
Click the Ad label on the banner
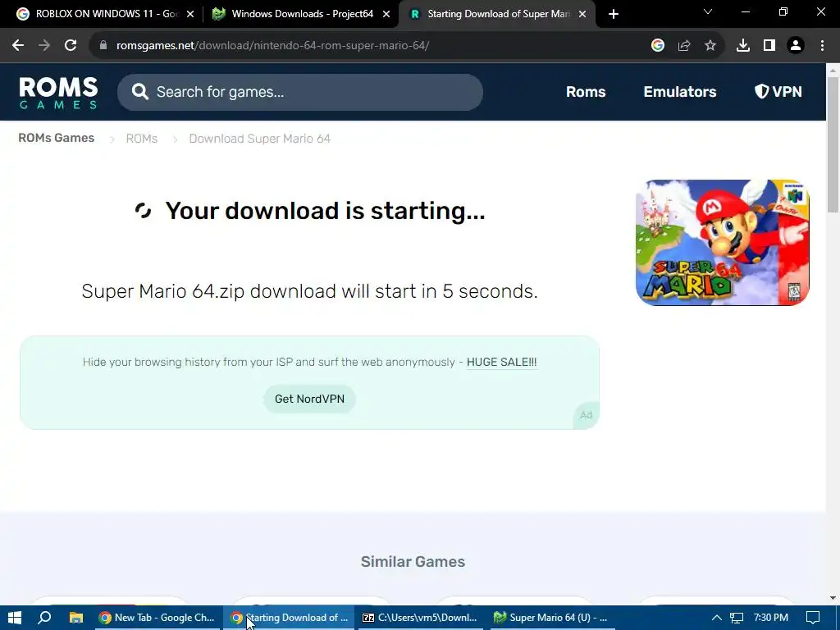pyautogui.click(x=586, y=415)
